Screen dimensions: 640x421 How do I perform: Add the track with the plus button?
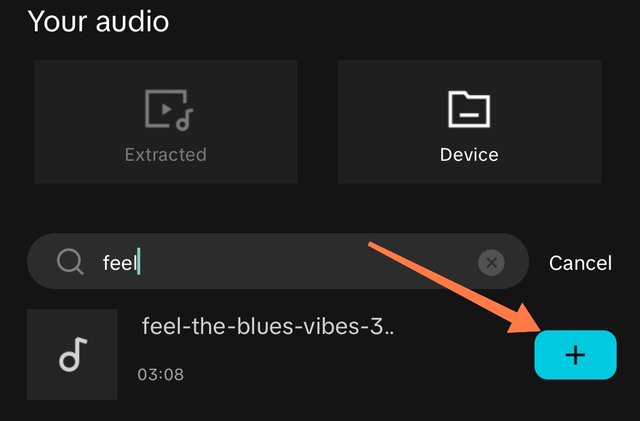576,354
